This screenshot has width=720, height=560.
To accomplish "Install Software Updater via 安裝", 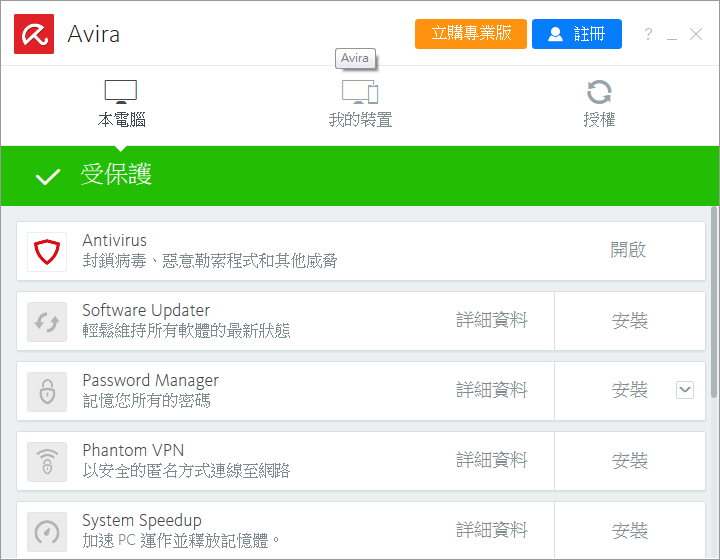I will pos(630,320).
